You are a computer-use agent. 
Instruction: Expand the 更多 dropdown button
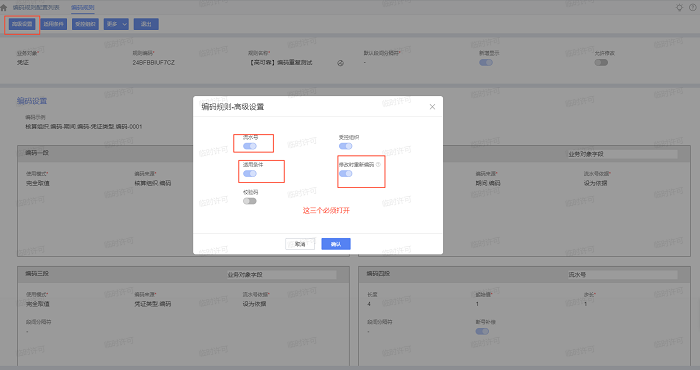pos(116,24)
